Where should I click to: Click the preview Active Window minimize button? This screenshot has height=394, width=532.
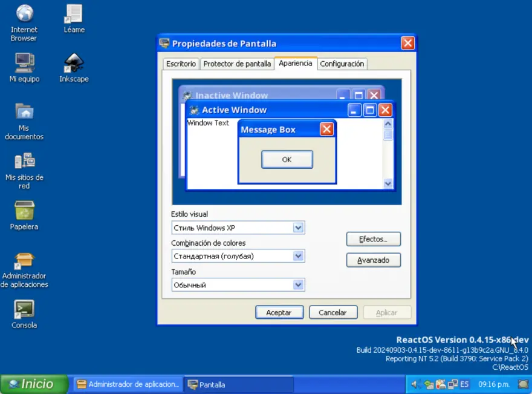pos(354,110)
